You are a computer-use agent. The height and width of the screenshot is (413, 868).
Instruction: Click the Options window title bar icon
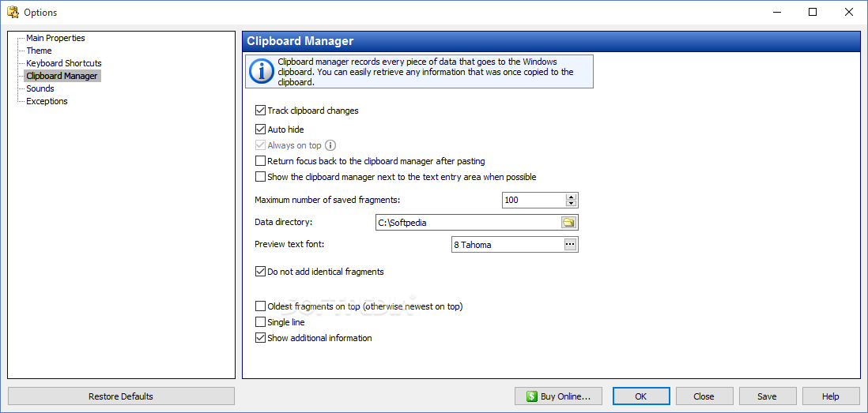pyautogui.click(x=12, y=12)
